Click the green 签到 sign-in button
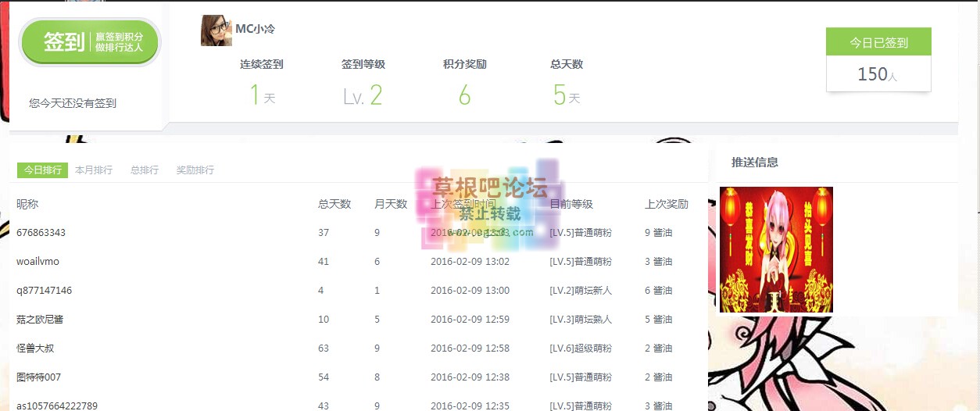The image size is (980, 411). click(x=90, y=42)
